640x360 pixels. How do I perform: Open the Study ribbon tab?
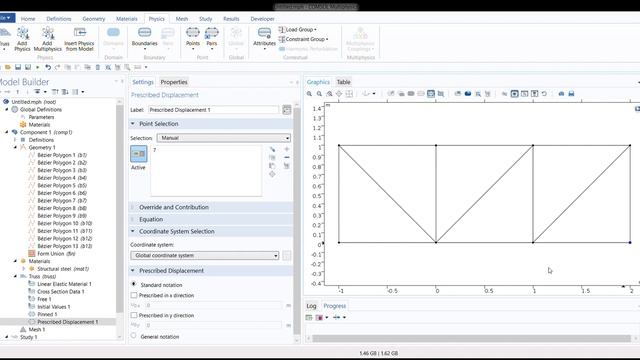coord(205,19)
